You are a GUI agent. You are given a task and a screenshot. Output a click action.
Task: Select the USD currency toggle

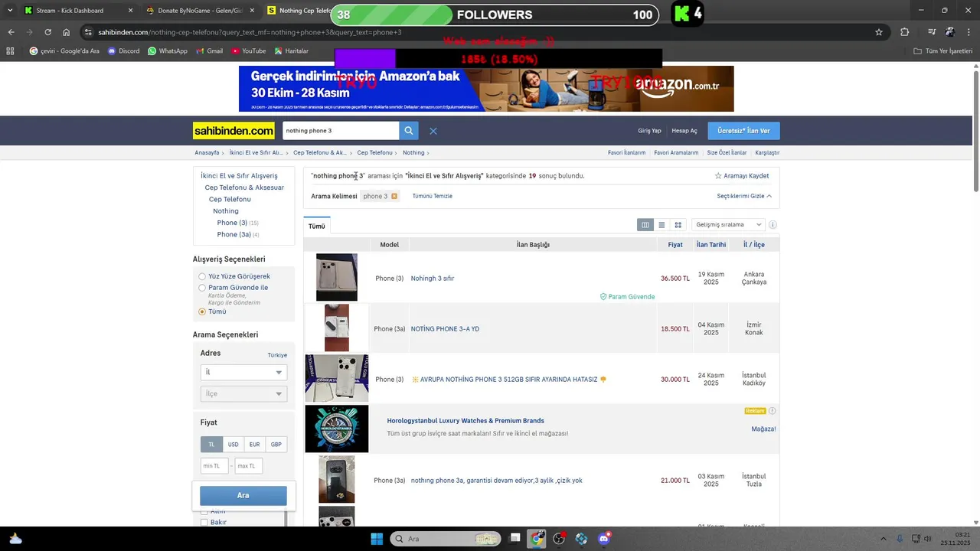pyautogui.click(x=233, y=445)
